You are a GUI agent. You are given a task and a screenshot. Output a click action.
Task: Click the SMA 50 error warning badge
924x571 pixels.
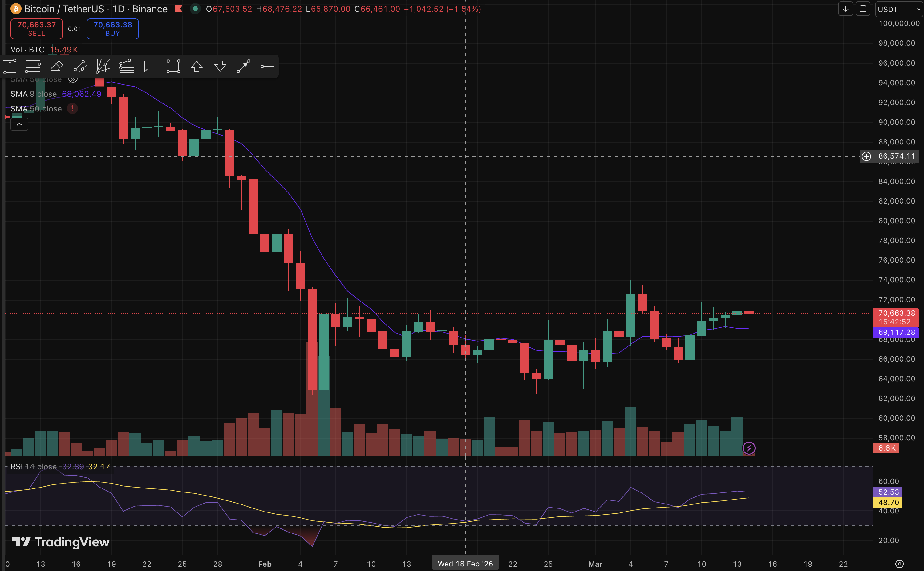pyautogui.click(x=72, y=109)
